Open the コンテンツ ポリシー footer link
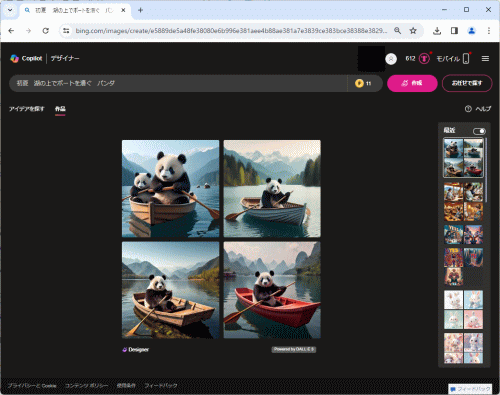 pos(86,386)
